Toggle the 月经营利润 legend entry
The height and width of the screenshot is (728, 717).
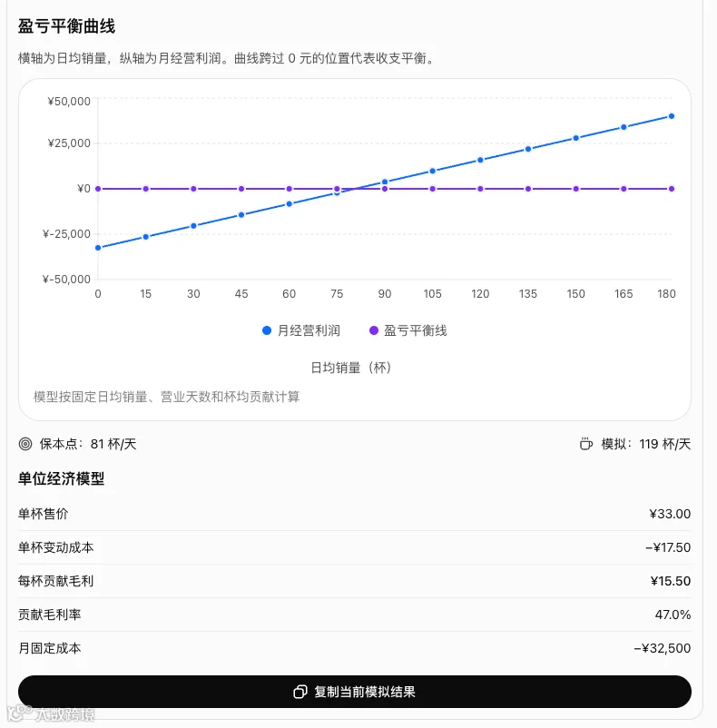(x=301, y=330)
